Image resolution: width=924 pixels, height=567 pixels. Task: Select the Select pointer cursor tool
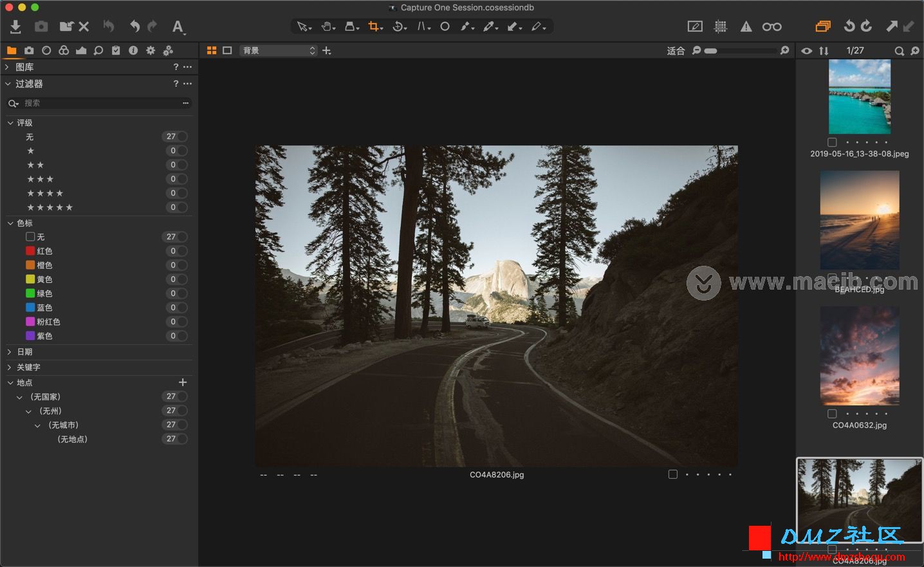tap(304, 26)
